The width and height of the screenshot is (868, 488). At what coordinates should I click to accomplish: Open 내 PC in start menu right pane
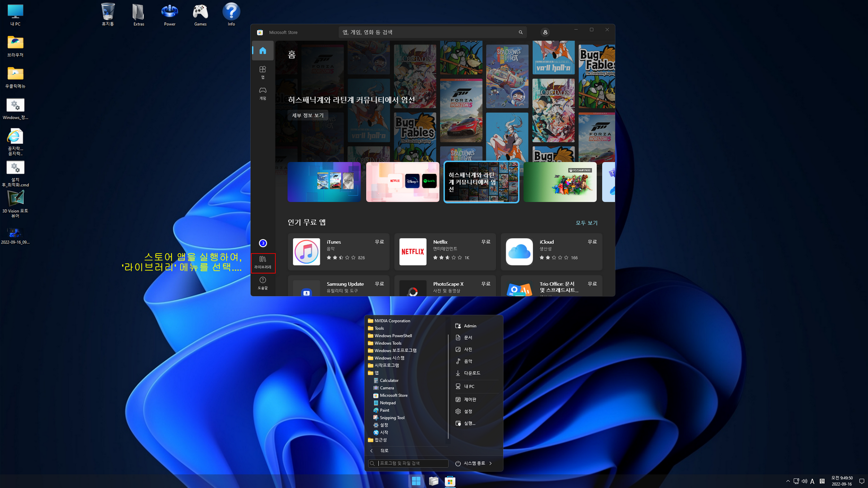pyautogui.click(x=465, y=386)
